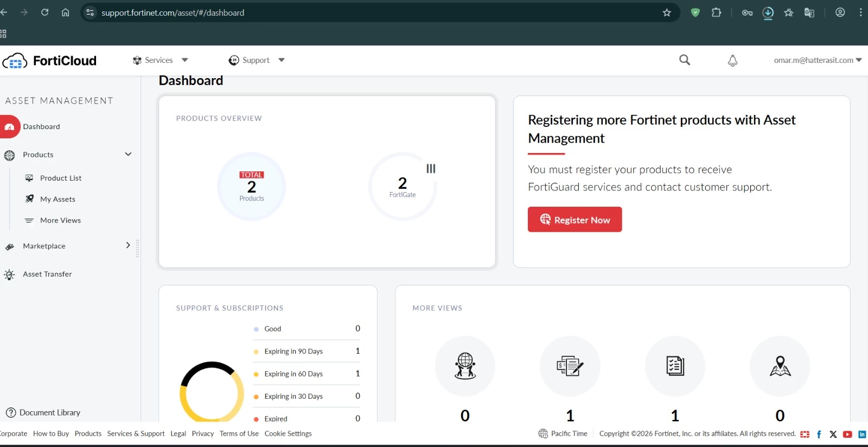Open the How to Buy footer link
This screenshot has width=868, height=447.
(51, 434)
